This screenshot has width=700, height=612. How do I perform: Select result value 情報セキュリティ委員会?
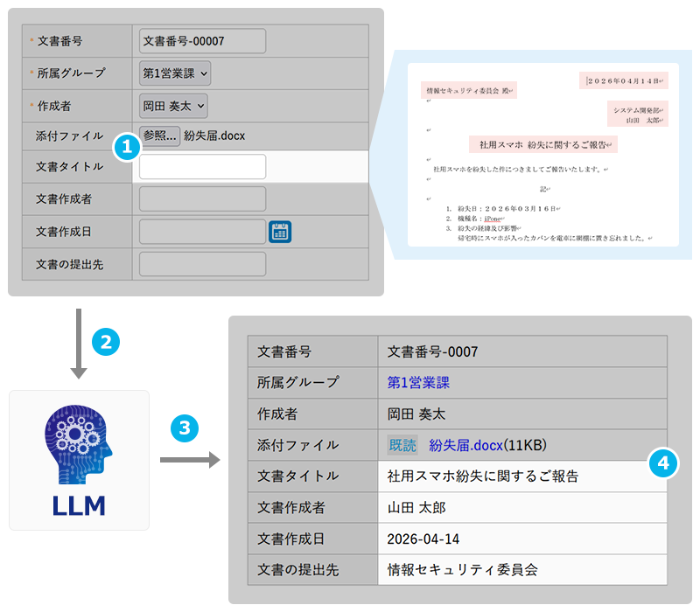(x=462, y=570)
